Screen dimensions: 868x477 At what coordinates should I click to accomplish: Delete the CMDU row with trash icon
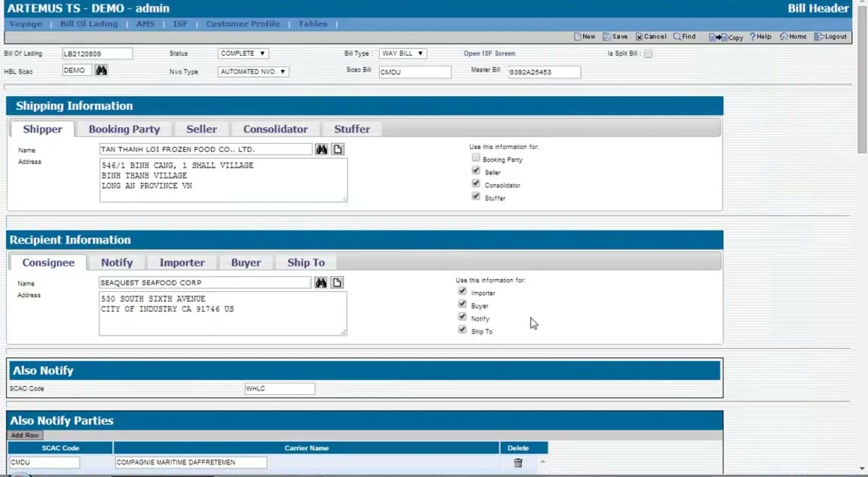[518, 463]
